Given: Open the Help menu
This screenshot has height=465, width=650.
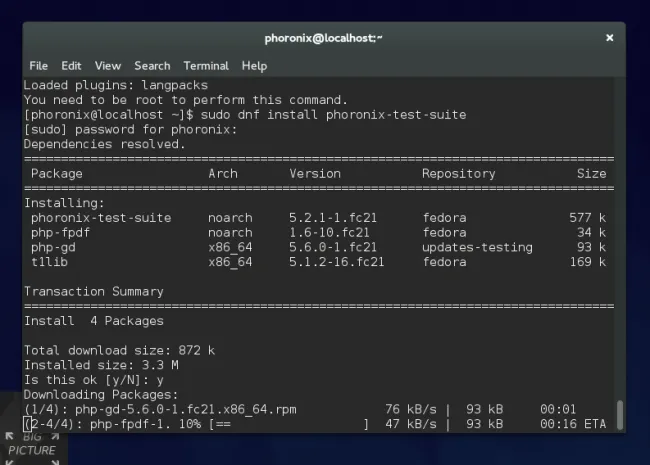Looking at the screenshot, I should (255, 66).
